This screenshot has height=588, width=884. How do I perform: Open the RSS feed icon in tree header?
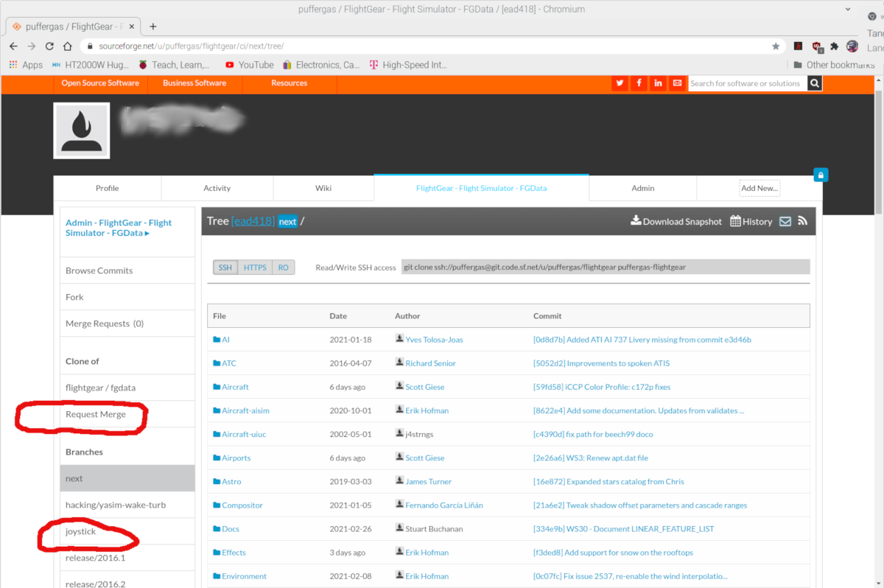(x=802, y=221)
